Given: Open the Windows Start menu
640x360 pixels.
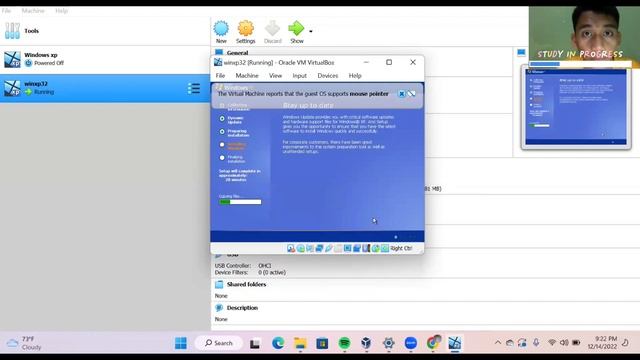Looking at the screenshot, I should [181, 343].
